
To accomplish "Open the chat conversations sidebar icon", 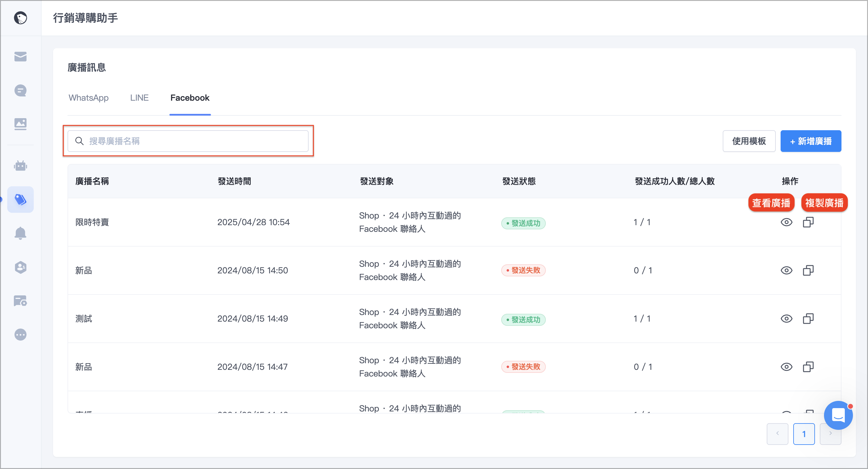I will point(20,90).
